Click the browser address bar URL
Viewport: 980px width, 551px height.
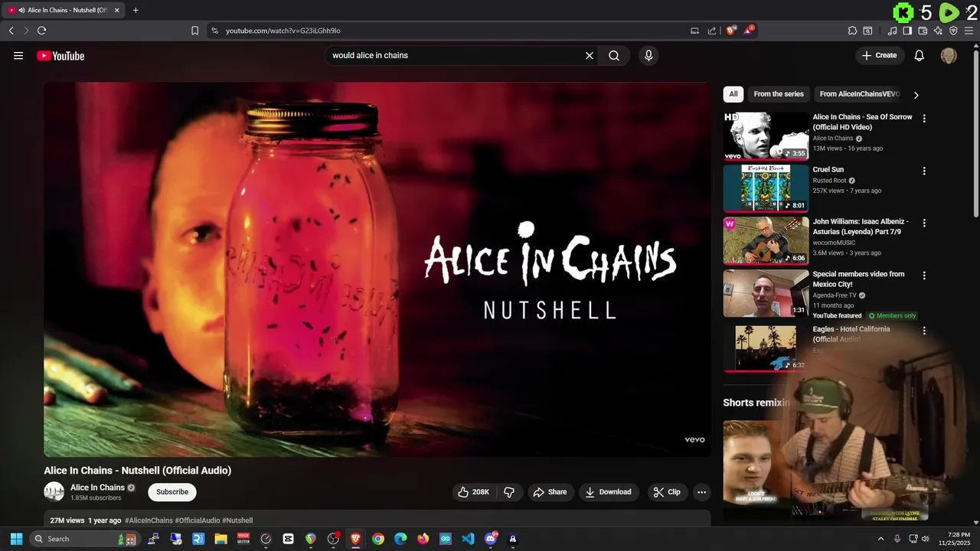pos(283,31)
